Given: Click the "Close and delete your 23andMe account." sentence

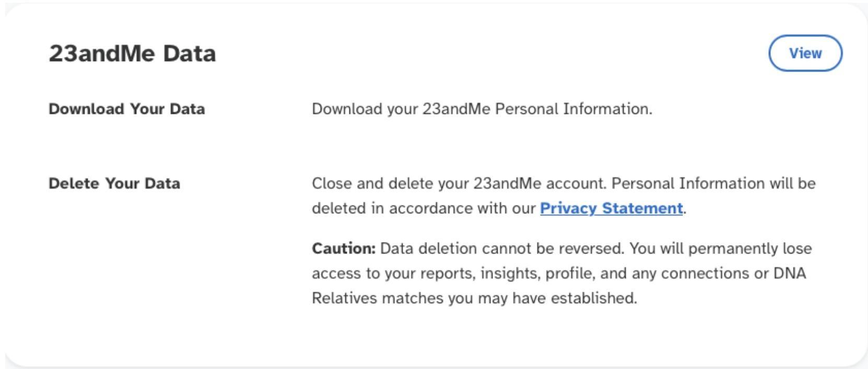Looking at the screenshot, I should (x=459, y=183).
